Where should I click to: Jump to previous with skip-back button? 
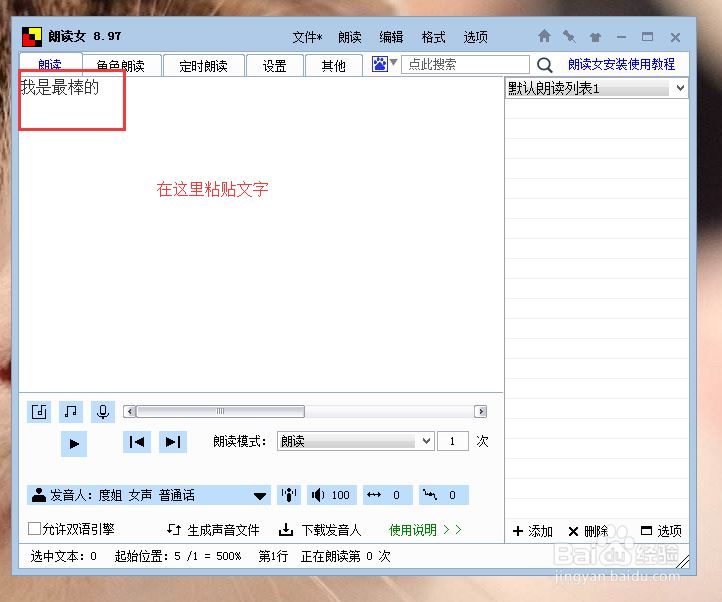(x=137, y=442)
